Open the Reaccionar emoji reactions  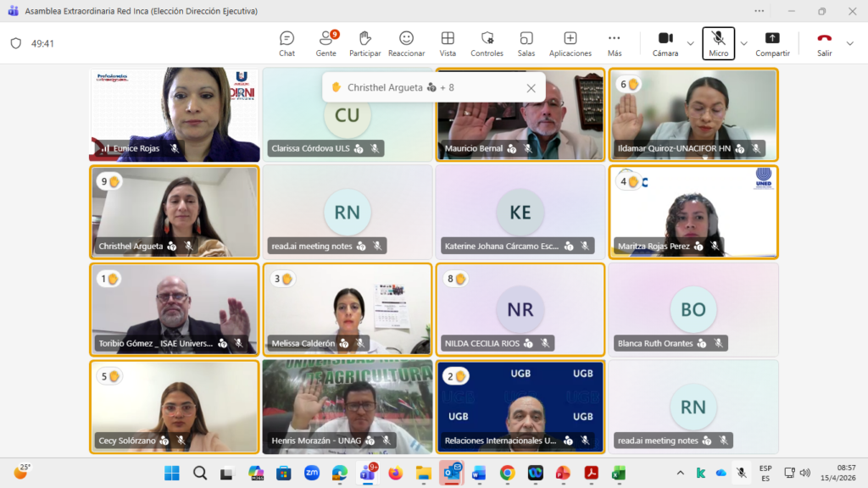click(407, 43)
